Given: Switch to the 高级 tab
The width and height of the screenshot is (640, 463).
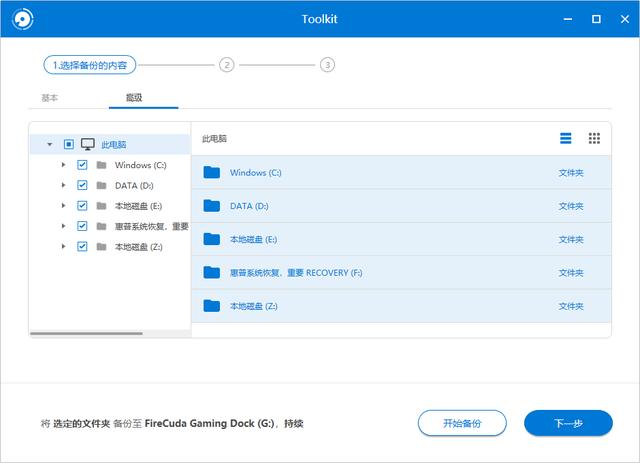Looking at the screenshot, I should point(134,98).
